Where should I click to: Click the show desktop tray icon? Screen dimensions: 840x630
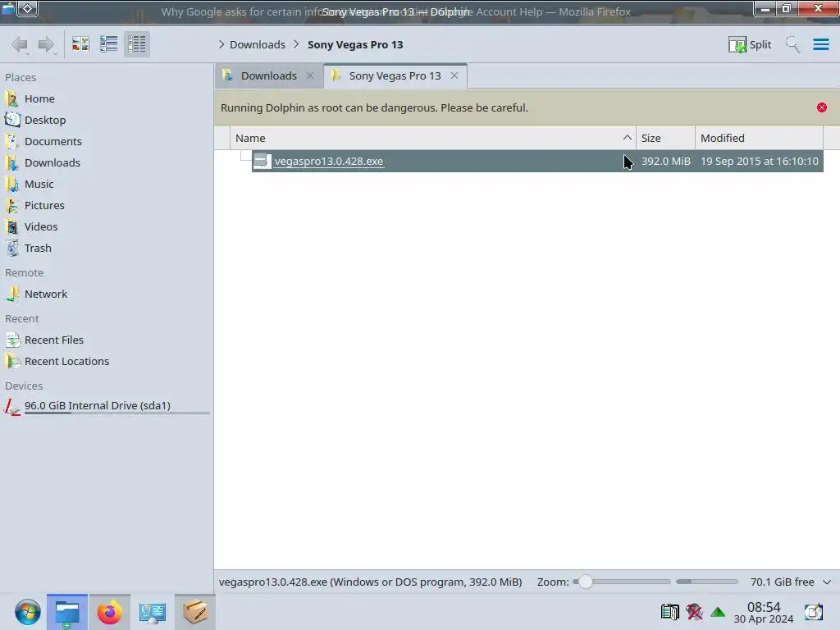[813, 612]
